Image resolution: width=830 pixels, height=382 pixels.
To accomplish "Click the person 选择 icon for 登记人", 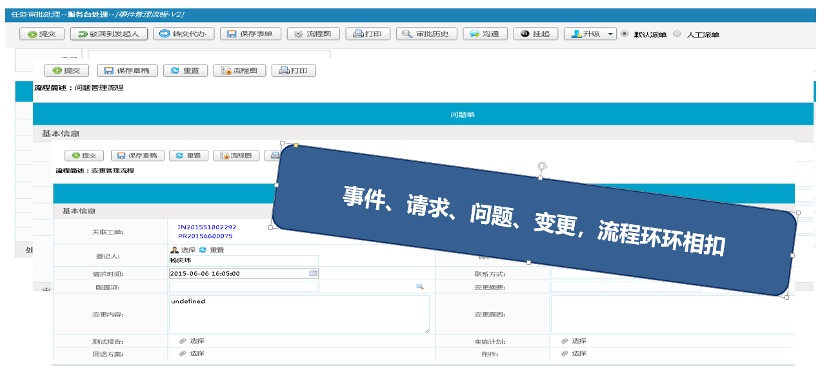I will 174,250.
